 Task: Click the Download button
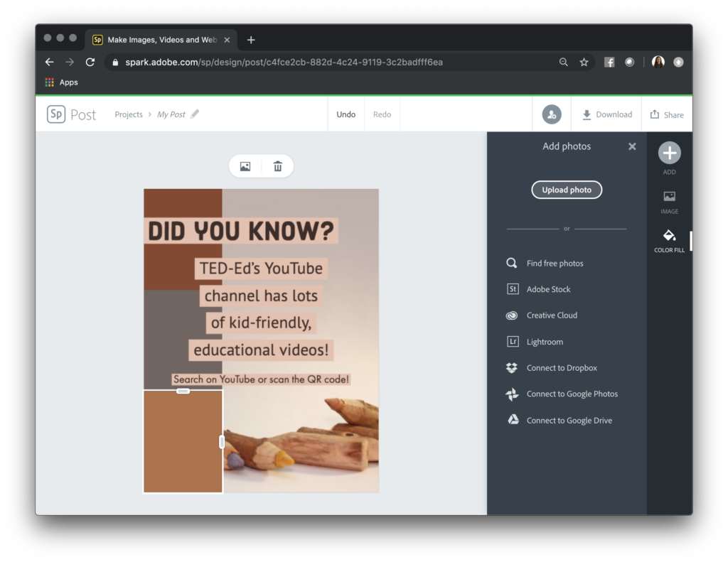pyautogui.click(x=606, y=114)
